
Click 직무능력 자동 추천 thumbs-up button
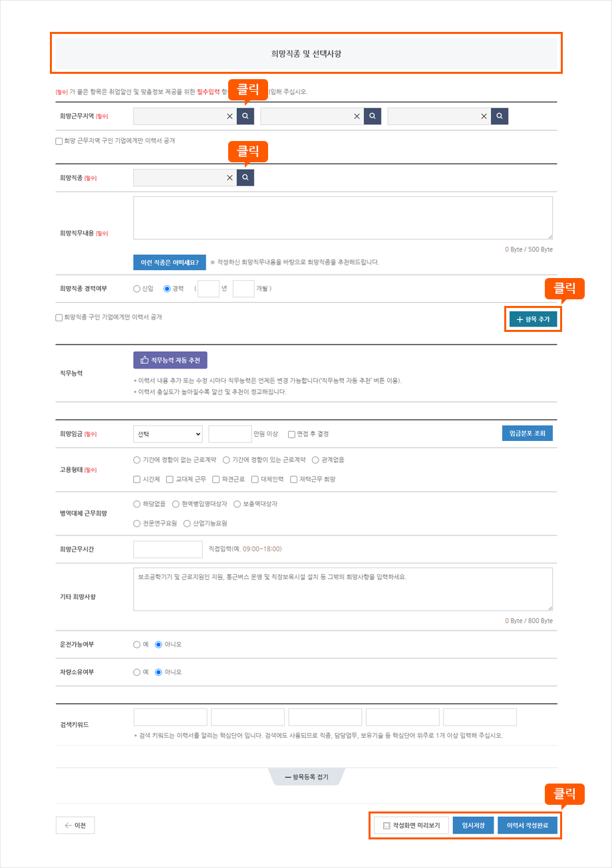pyautogui.click(x=170, y=360)
